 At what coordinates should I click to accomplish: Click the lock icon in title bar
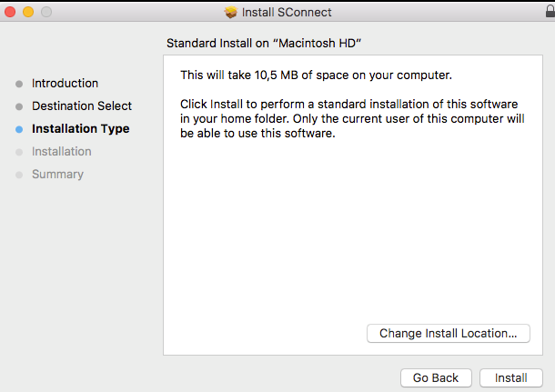(550, 11)
